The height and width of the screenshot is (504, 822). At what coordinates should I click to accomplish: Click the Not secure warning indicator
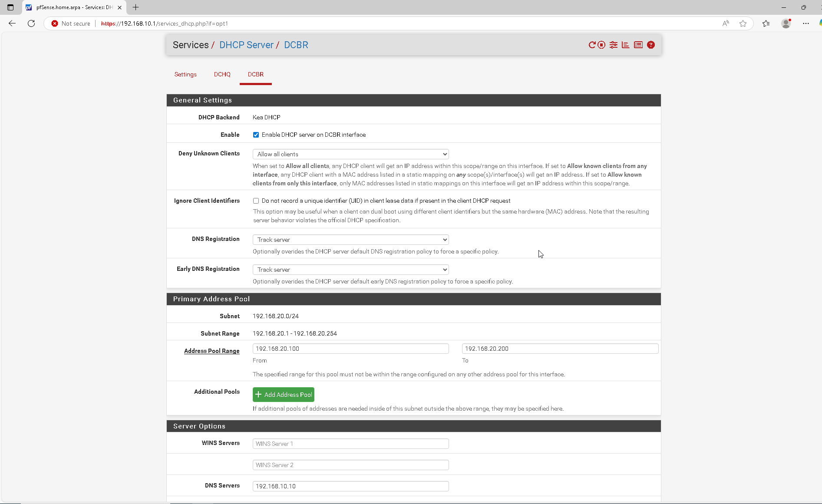pyautogui.click(x=71, y=23)
